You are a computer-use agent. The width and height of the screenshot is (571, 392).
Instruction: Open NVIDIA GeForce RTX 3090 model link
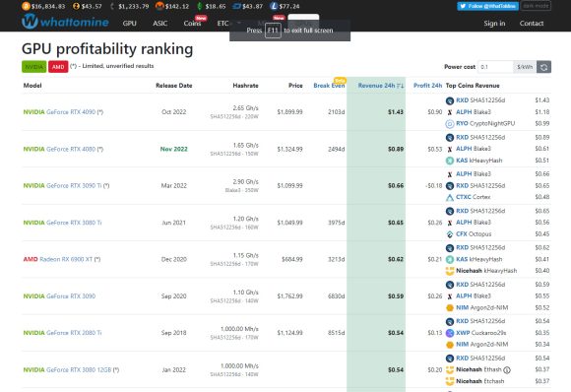(x=59, y=296)
